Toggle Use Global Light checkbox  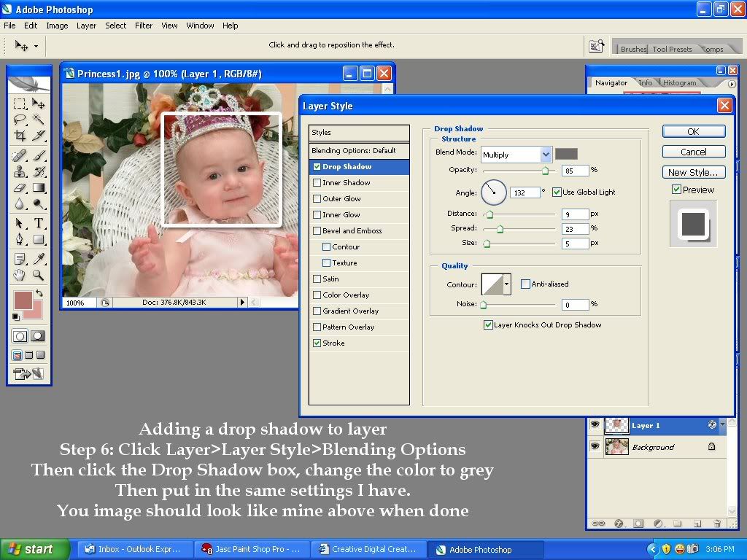(x=557, y=192)
